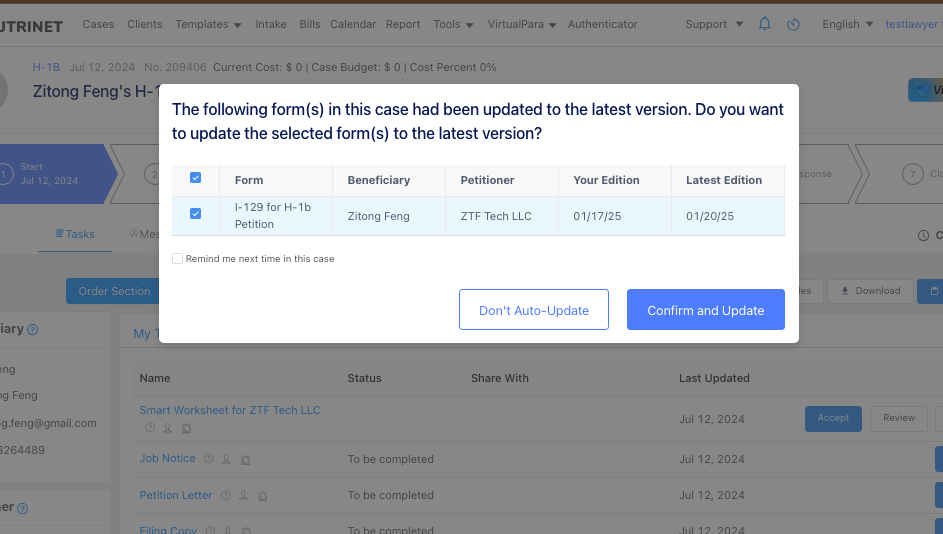Click the I-129 for H-1b Petition form name
Screen dimensions: 943x534
pos(272,215)
